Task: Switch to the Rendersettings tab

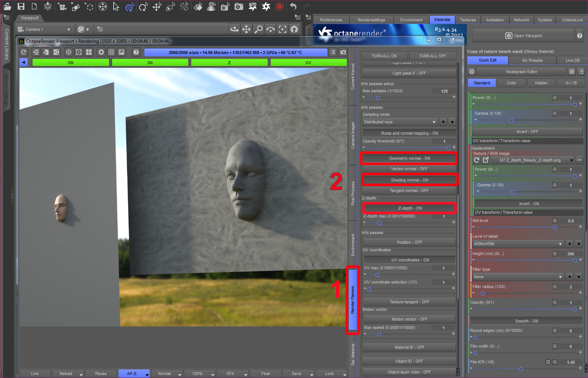Action: click(371, 20)
